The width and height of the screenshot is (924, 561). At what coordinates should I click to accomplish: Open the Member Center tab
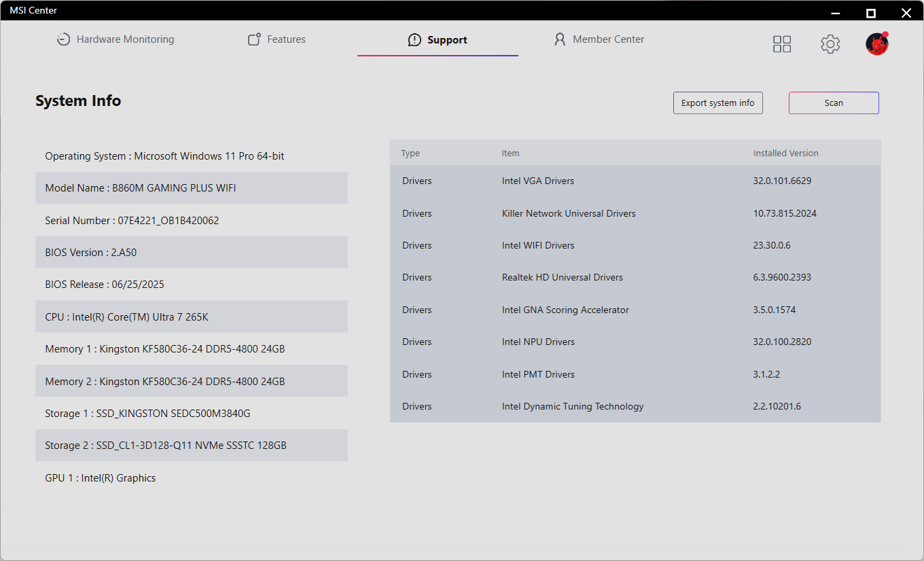[x=599, y=39]
